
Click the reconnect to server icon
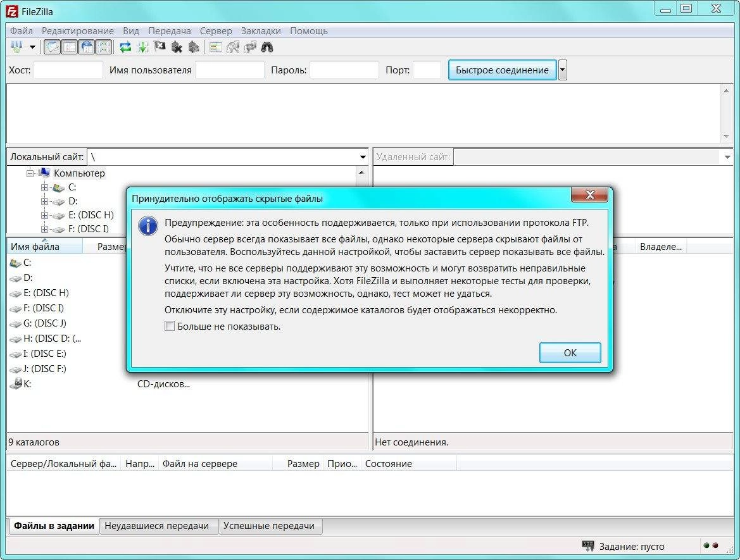pyautogui.click(x=194, y=47)
